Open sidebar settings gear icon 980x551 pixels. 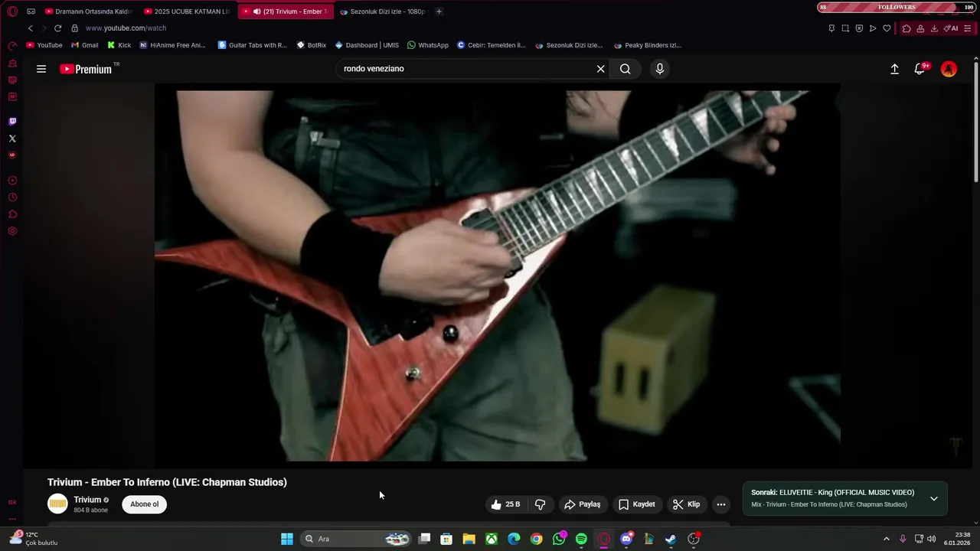[x=12, y=231]
